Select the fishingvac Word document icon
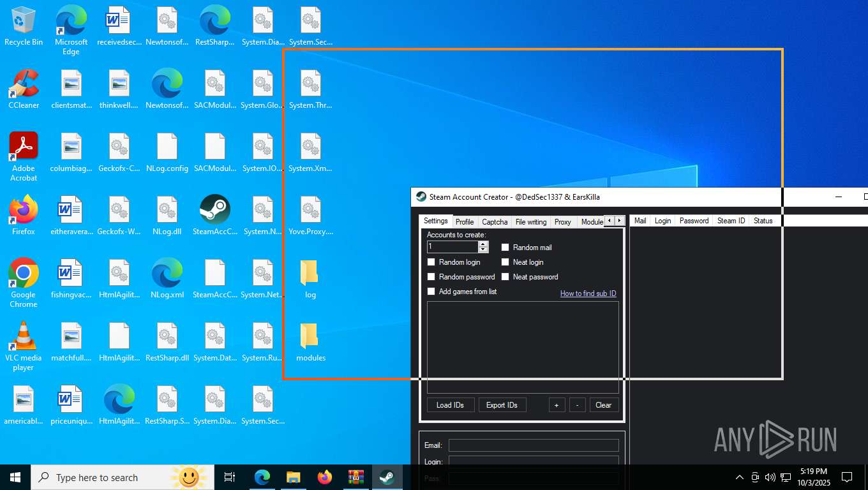The image size is (868, 490). pos(71,279)
